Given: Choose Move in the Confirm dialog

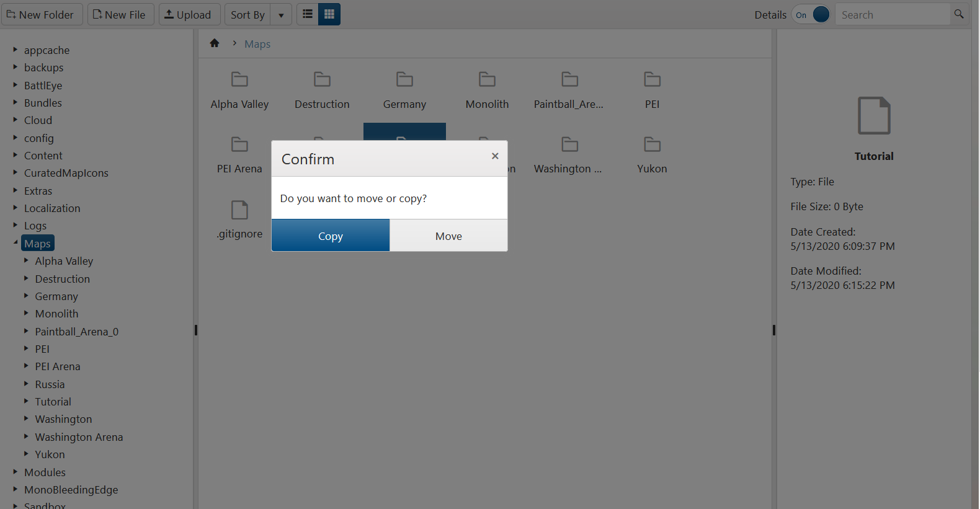Looking at the screenshot, I should 448,236.
